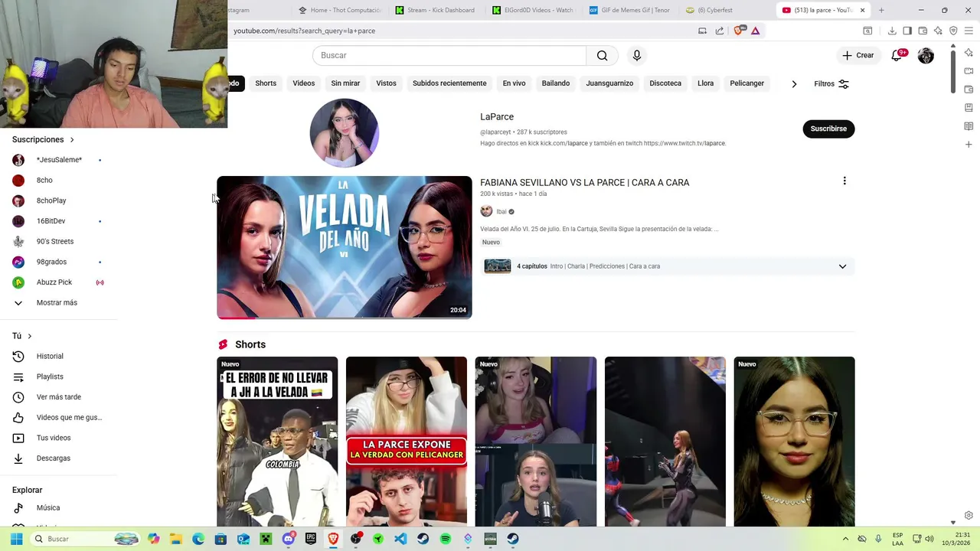Open Spotify from the Windows taskbar

click(x=446, y=539)
